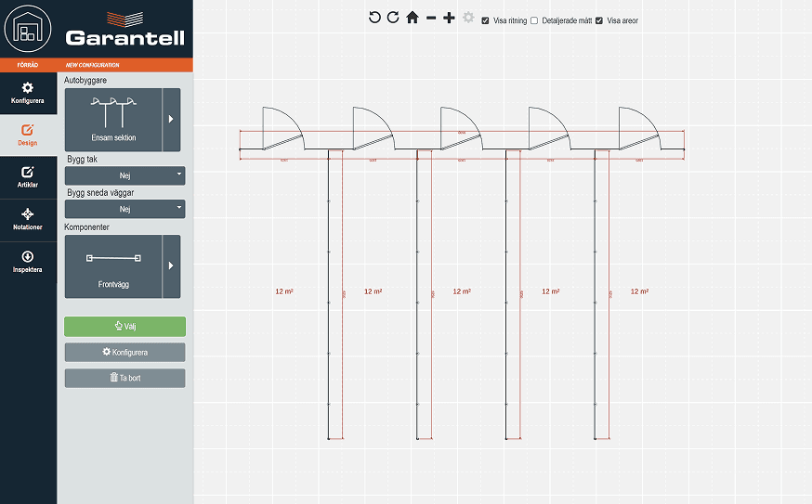Click the green Välj button

click(124, 327)
